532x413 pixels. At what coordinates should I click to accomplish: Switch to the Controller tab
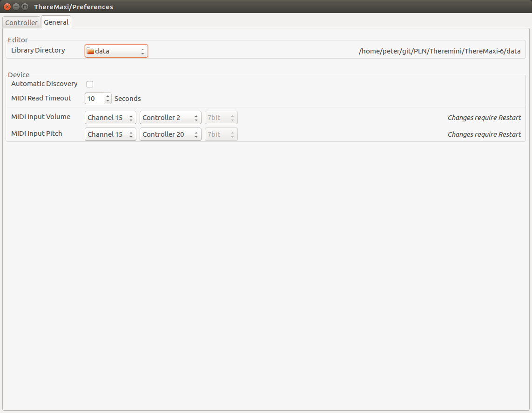(21, 22)
